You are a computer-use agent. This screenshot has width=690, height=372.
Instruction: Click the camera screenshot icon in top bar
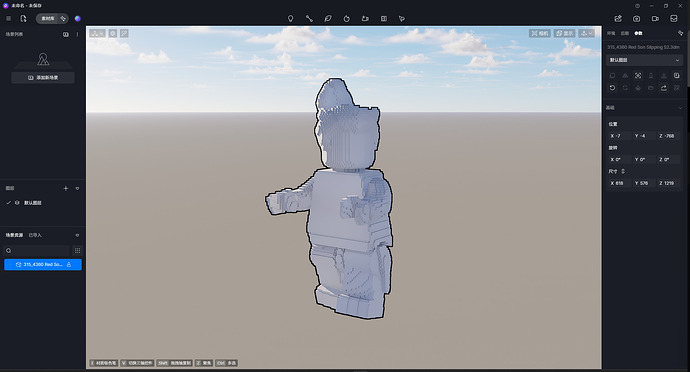pos(637,18)
